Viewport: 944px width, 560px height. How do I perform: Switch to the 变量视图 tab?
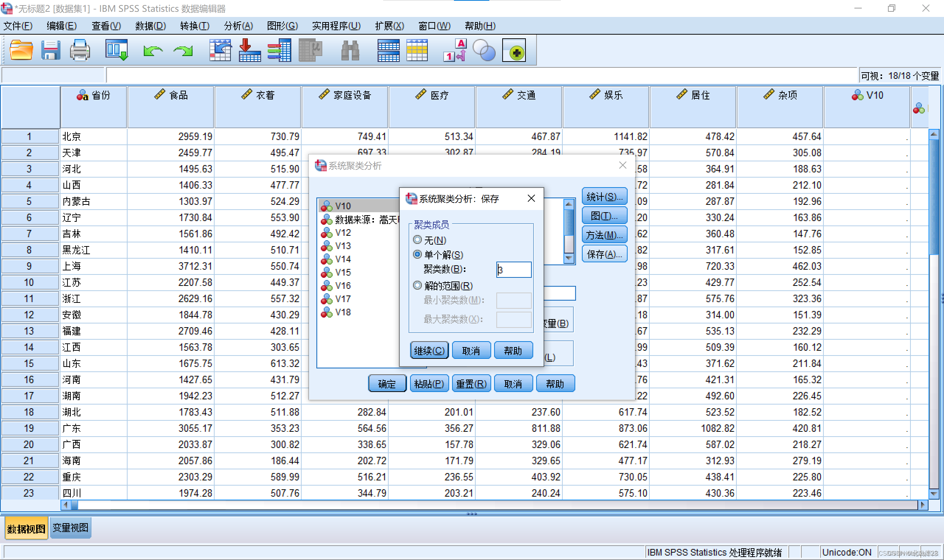(x=70, y=528)
